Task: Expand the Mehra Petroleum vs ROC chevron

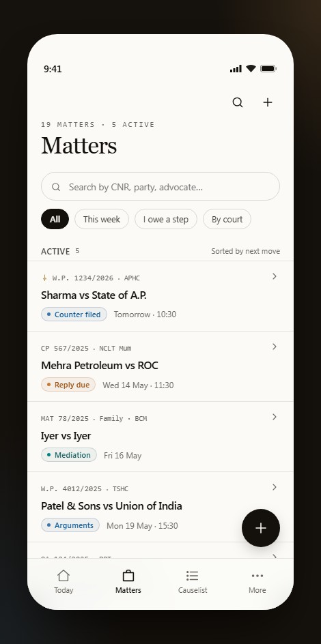Action: 275,347
